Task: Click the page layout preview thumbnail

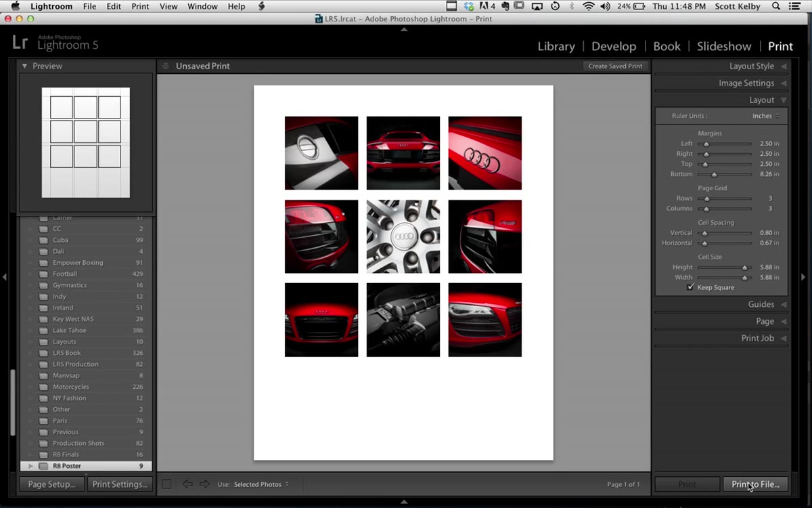Action: [x=86, y=143]
